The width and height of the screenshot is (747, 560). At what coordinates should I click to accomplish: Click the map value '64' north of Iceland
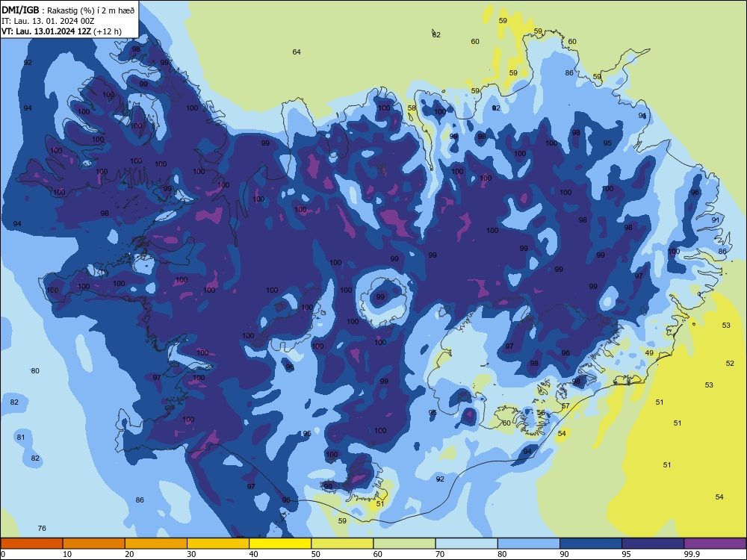297,52
